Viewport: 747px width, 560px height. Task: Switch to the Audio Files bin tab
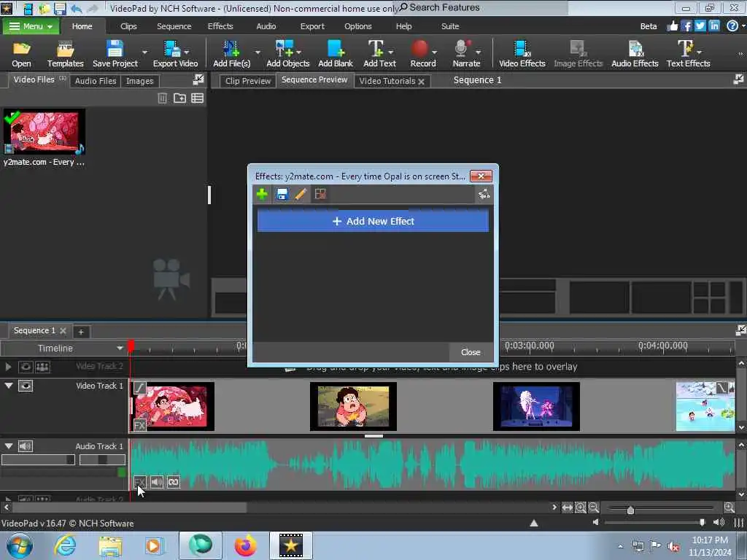pyautogui.click(x=96, y=81)
